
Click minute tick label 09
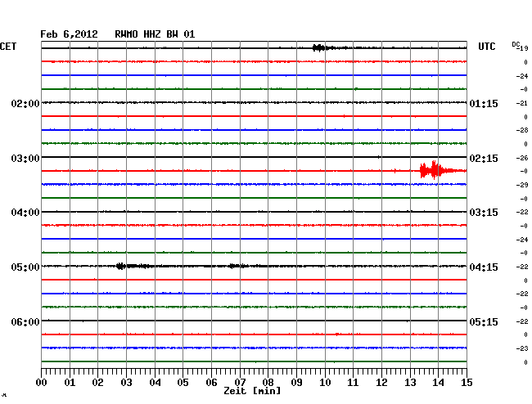(x=296, y=382)
